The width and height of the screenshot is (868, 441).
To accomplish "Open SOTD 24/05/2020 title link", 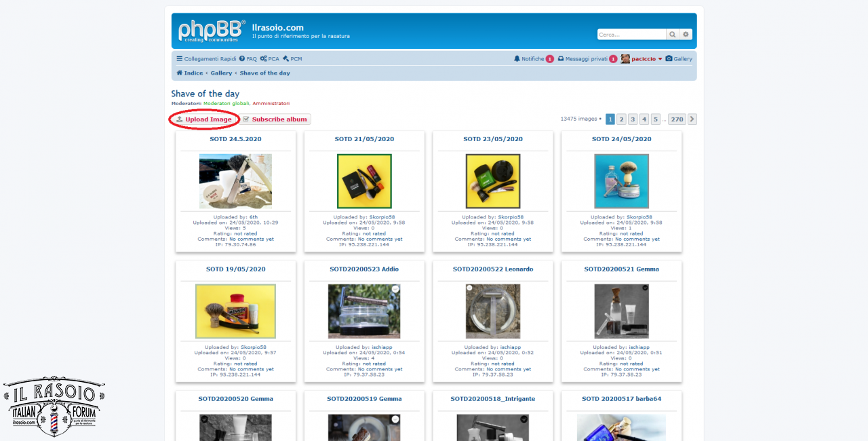I will point(621,139).
